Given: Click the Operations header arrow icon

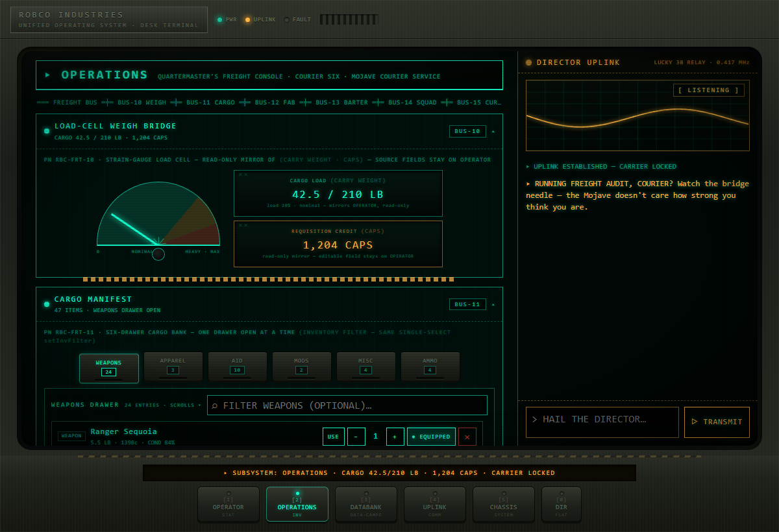Looking at the screenshot, I should (x=47, y=75).
